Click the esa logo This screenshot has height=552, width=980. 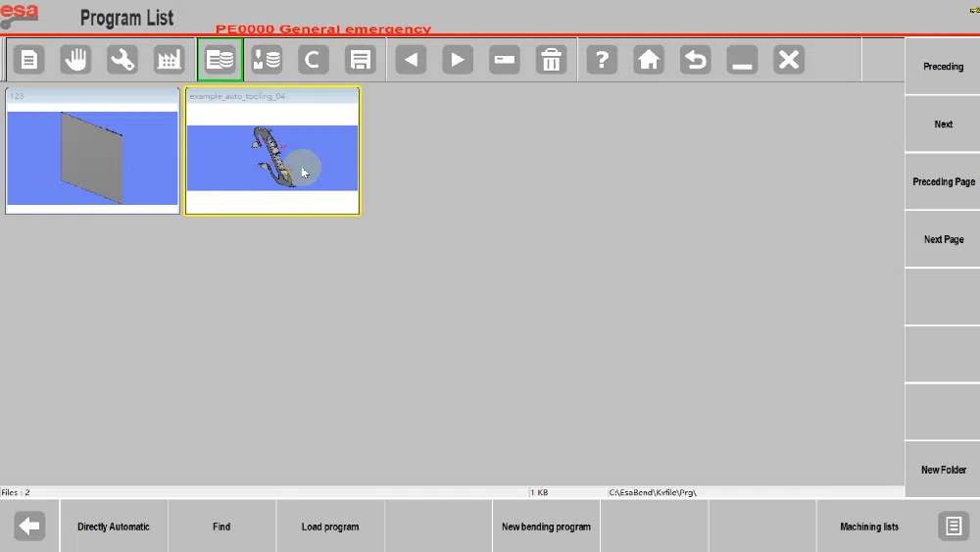click(x=20, y=16)
